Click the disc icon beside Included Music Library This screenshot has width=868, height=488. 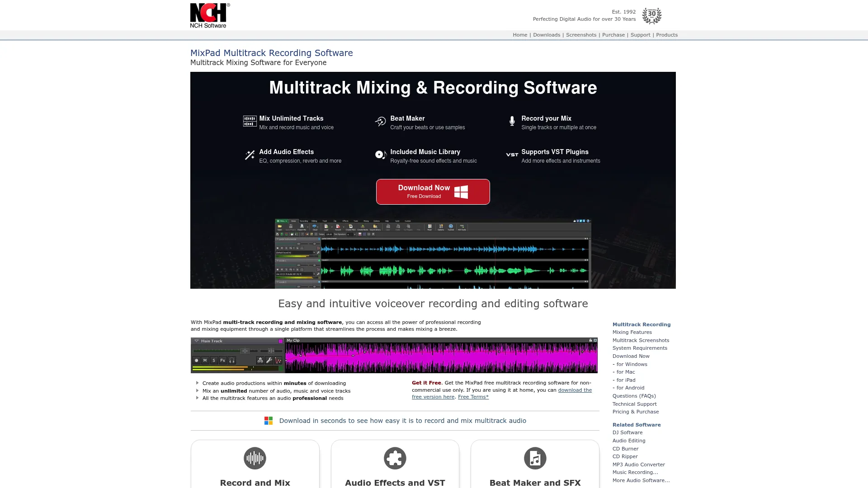(381, 155)
